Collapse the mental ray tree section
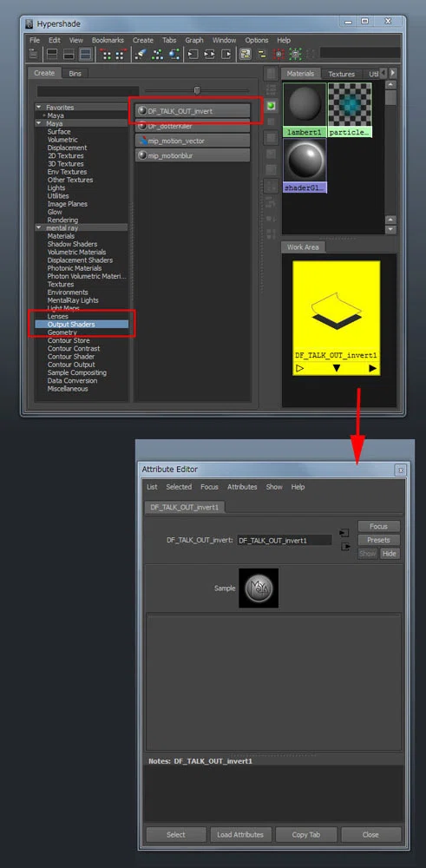This screenshot has width=426, height=868. pos(39,228)
